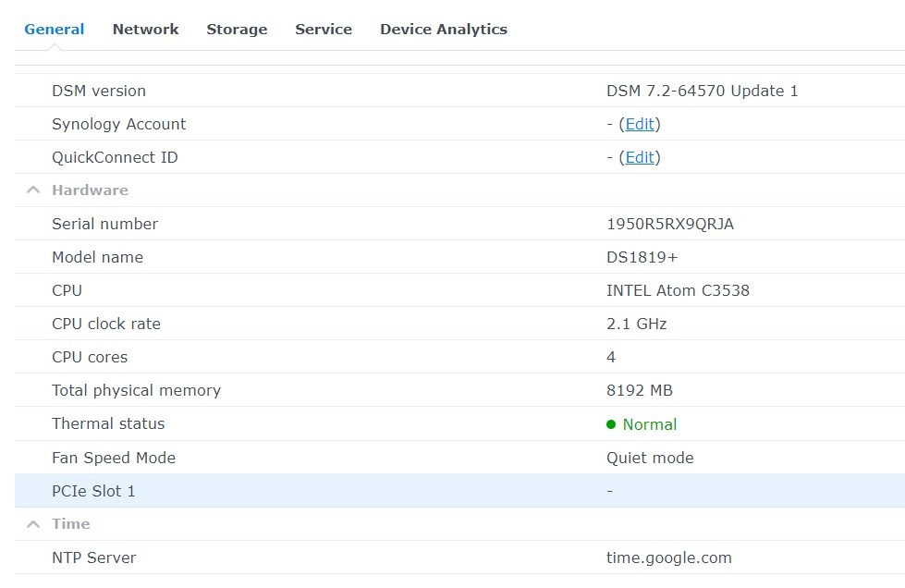Viewport: 905px width, 588px height.
Task: Switch to the Service tab
Action: pyautogui.click(x=324, y=30)
